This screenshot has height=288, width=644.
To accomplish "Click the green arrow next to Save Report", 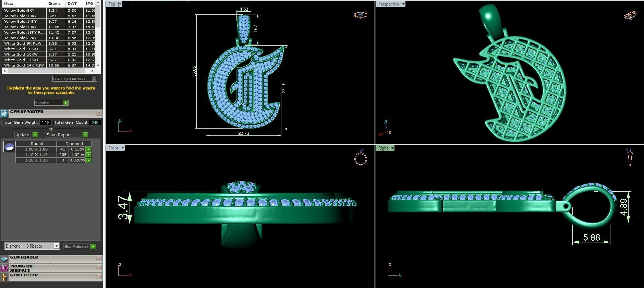I will coord(85,135).
